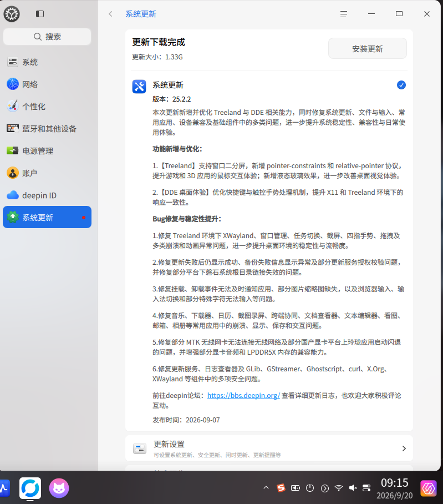Image resolution: width=443 pixels, height=504 pixels.
Task: Click the power button tray icon
Action: tap(310, 488)
